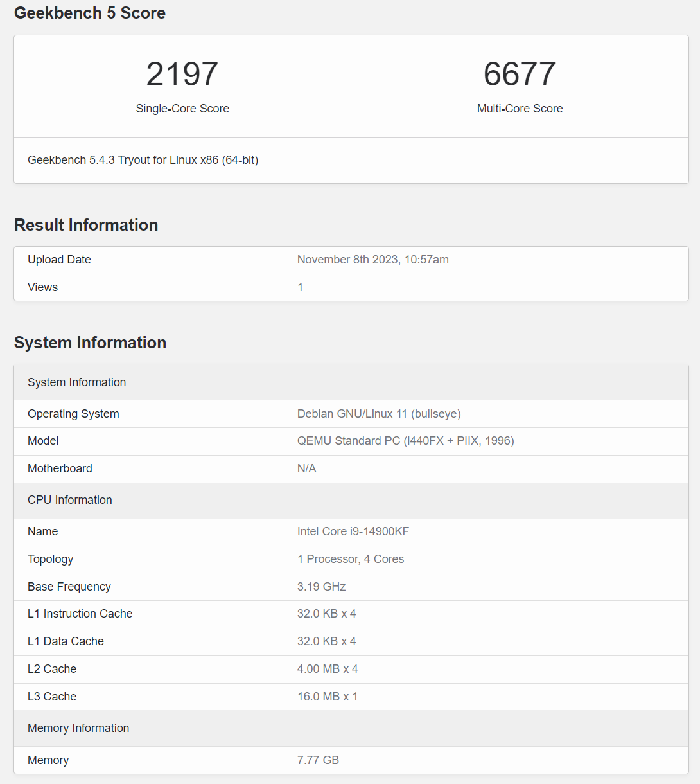This screenshot has width=700, height=784.
Task: Select the 16.0 MB x 1 value
Action: (328, 697)
